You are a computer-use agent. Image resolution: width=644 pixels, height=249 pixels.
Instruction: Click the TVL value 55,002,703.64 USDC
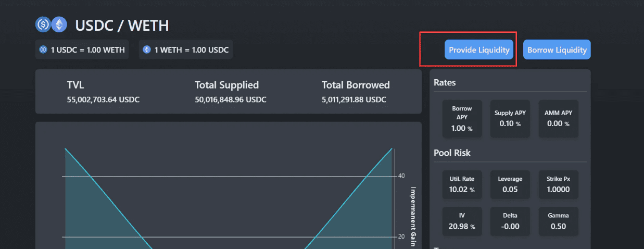point(103,99)
